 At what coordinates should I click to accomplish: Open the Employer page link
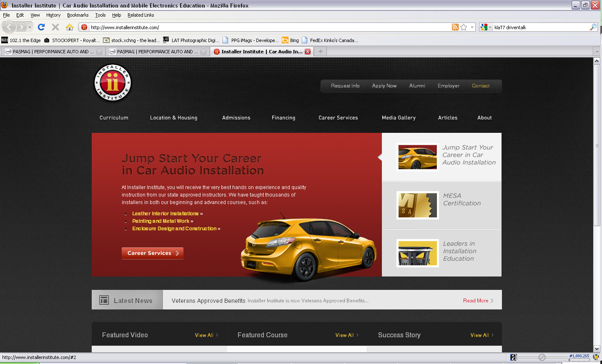coord(449,86)
